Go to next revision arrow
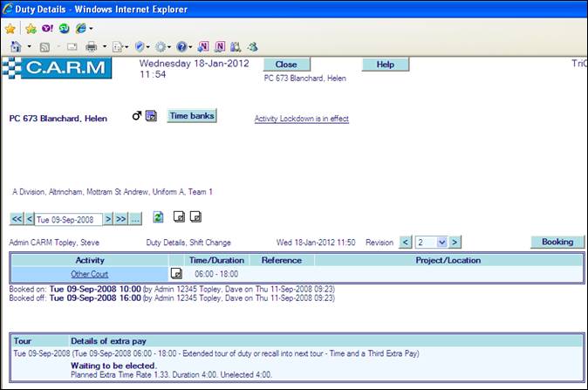Viewport: 588px width, 390px height. [x=455, y=242]
